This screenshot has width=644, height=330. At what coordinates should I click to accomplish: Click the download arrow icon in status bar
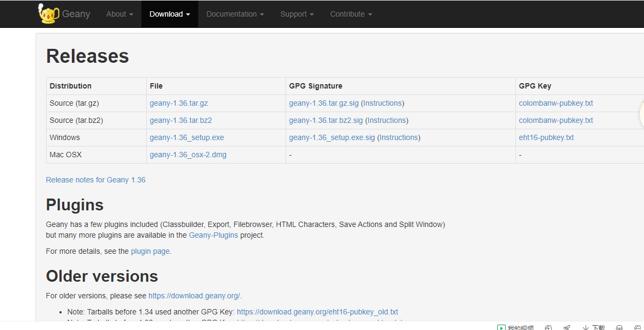click(586, 327)
